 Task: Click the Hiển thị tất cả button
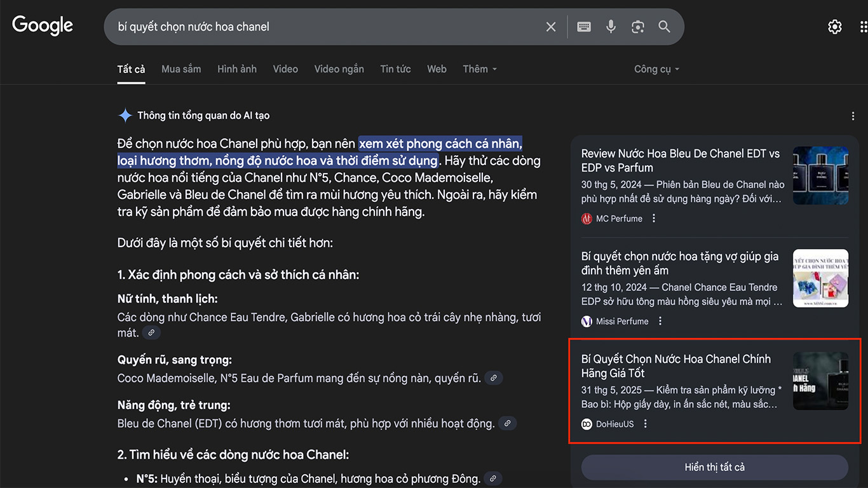click(x=714, y=467)
